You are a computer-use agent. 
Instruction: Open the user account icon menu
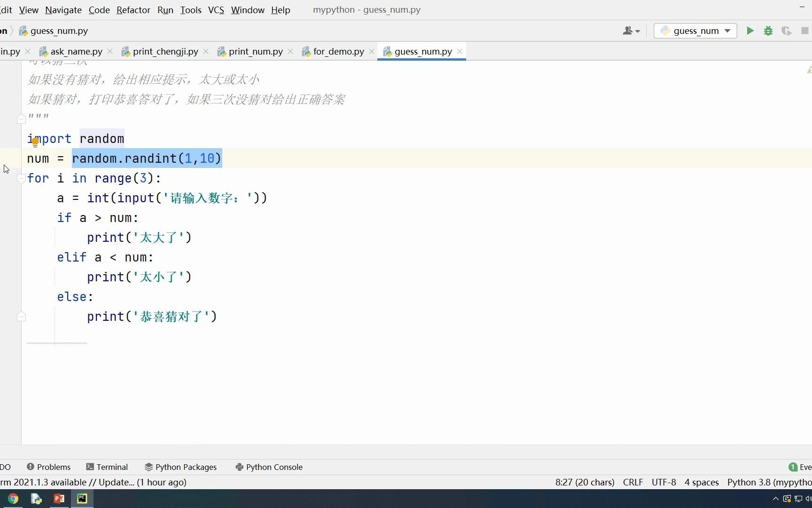(631, 31)
